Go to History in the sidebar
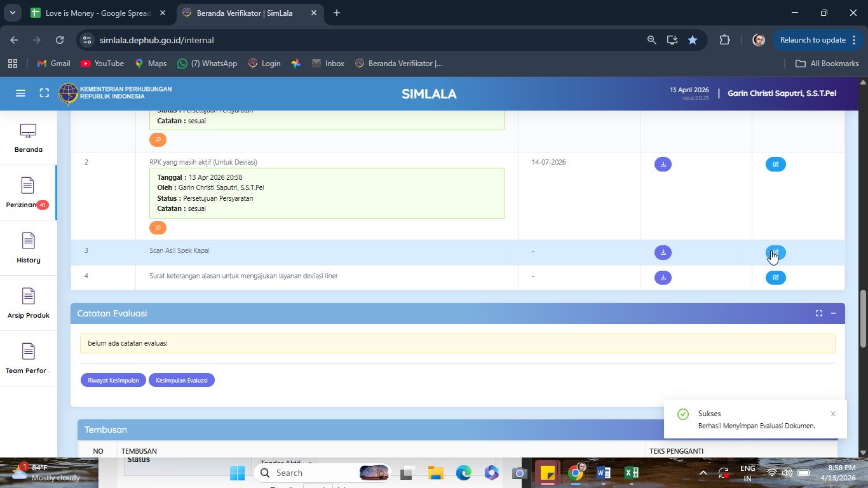The image size is (868, 488). pos(28,248)
